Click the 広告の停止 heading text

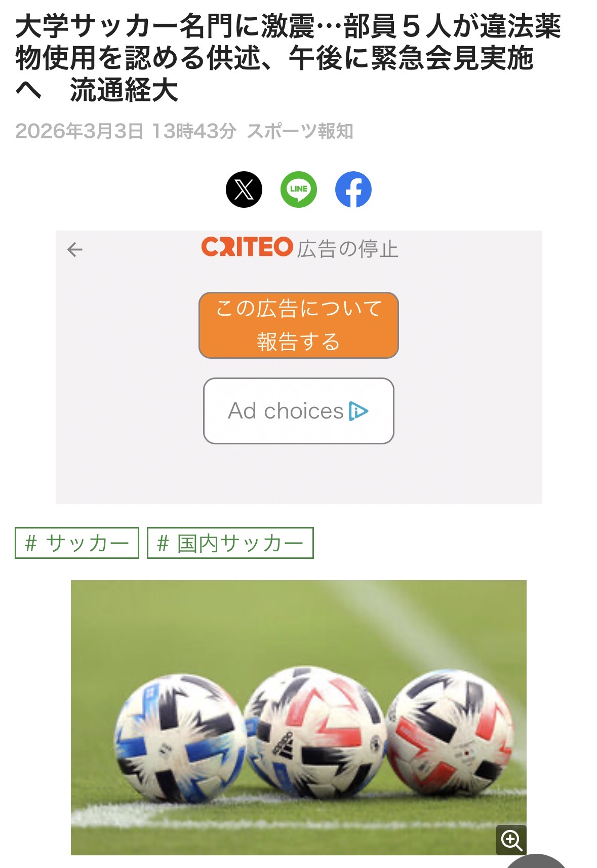[348, 249]
